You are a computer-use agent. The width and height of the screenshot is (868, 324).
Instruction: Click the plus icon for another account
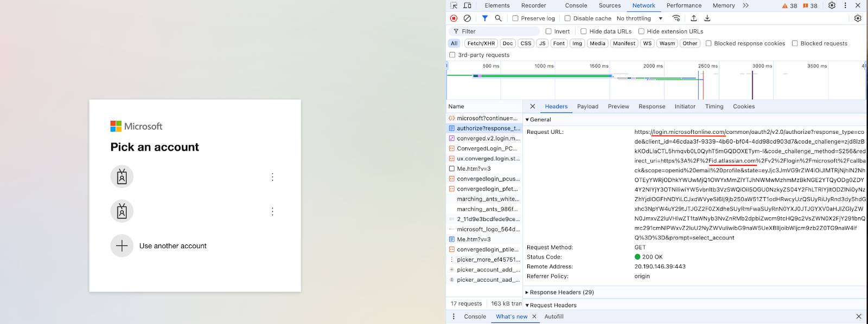click(122, 245)
